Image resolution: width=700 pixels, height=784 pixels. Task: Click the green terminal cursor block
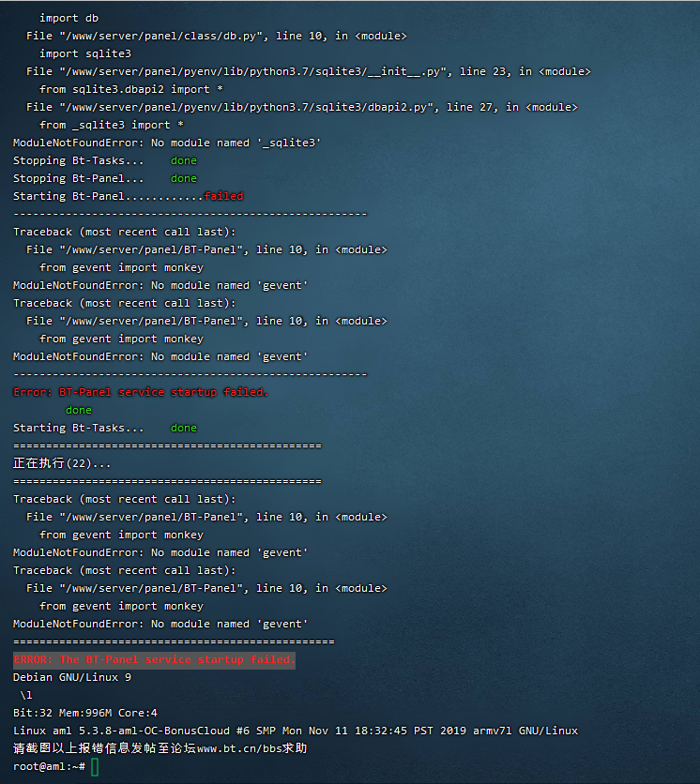(x=95, y=767)
